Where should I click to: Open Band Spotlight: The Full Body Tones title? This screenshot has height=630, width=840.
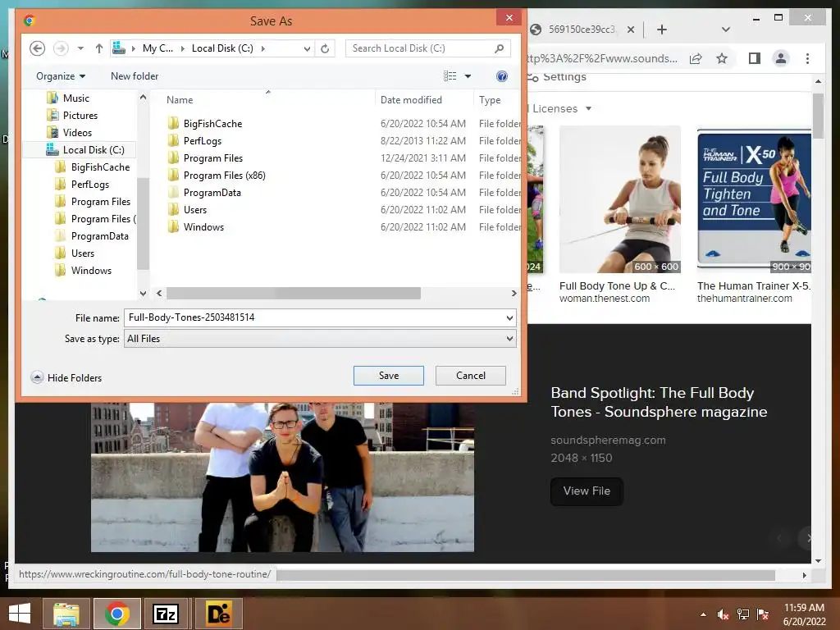pyautogui.click(x=659, y=402)
